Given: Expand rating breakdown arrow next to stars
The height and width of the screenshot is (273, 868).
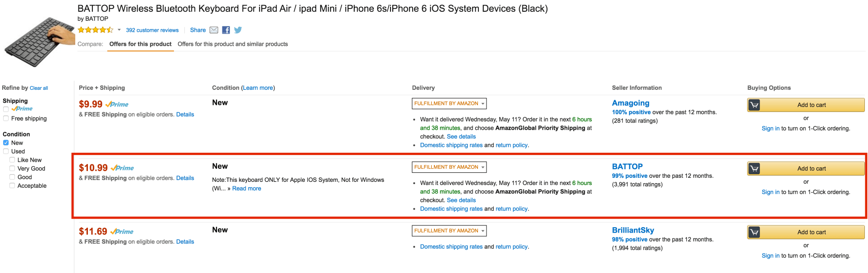Looking at the screenshot, I should [x=119, y=30].
